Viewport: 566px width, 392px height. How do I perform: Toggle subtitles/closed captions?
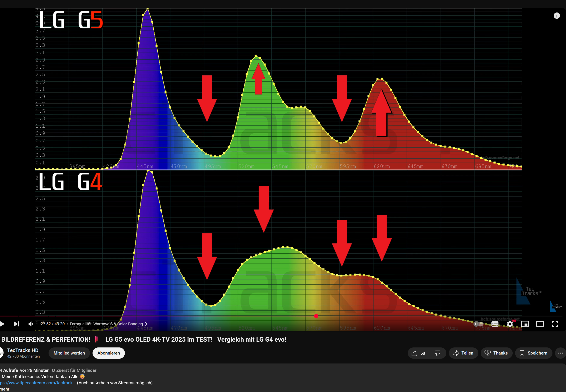[x=495, y=324]
